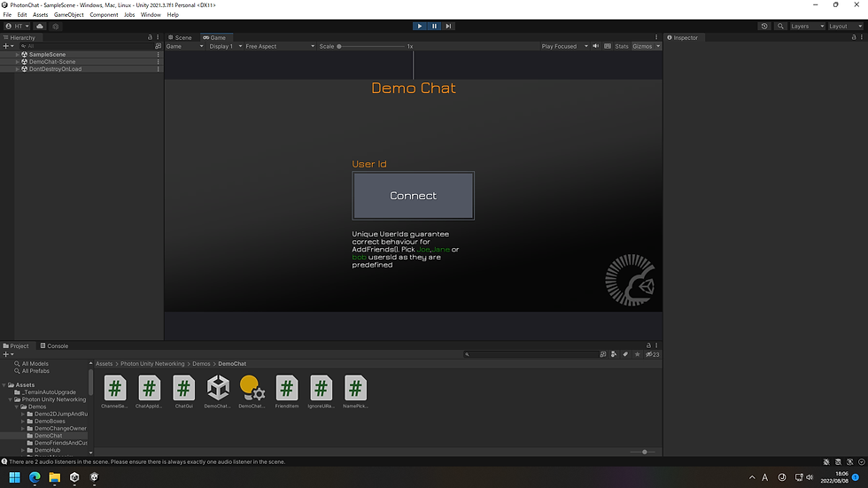This screenshot has height=488, width=868.
Task: Open the Layers dropdown
Action: click(x=807, y=26)
